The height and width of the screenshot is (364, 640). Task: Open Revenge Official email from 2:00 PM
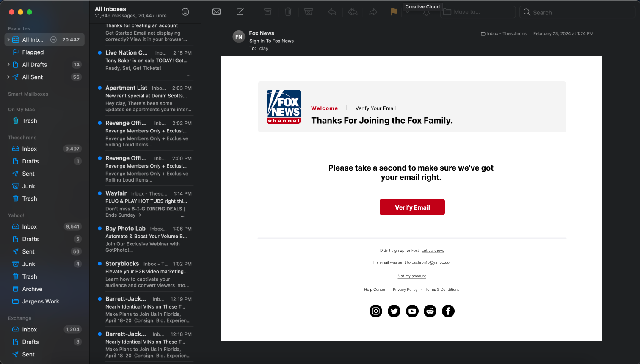pyautogui.click(x=144, y=168)
